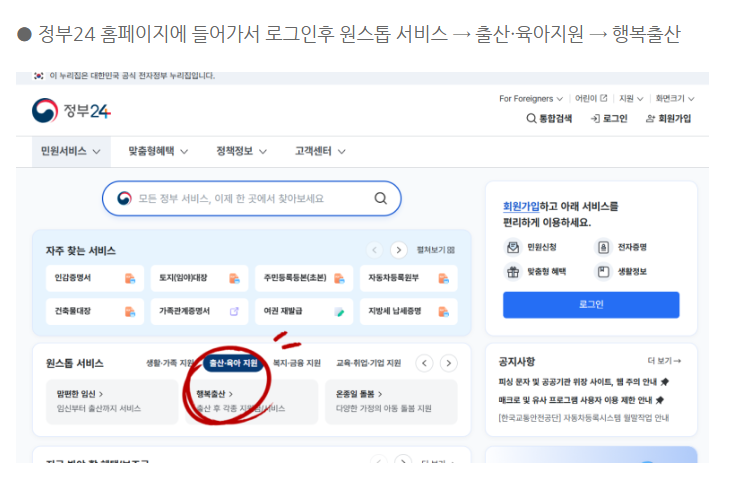Click the 정부24 logo
741x493 pixels.
pyautogui.click(x=71, y=111)
